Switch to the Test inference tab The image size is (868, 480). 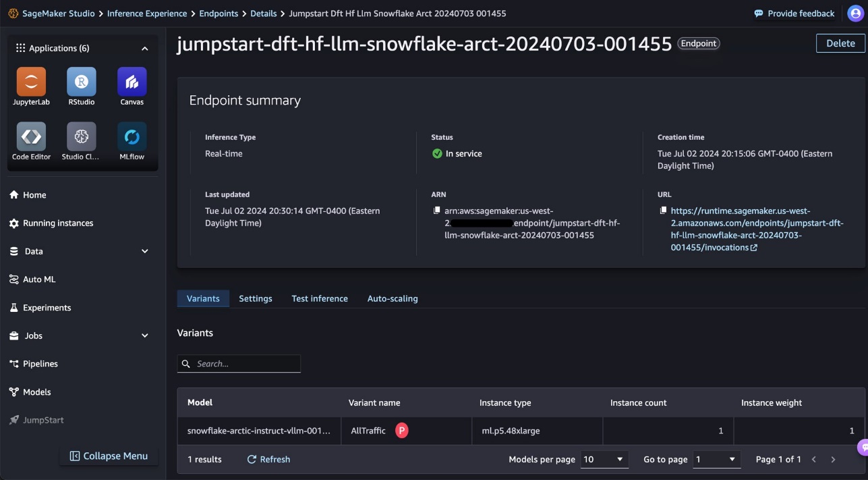coord(320,298)
